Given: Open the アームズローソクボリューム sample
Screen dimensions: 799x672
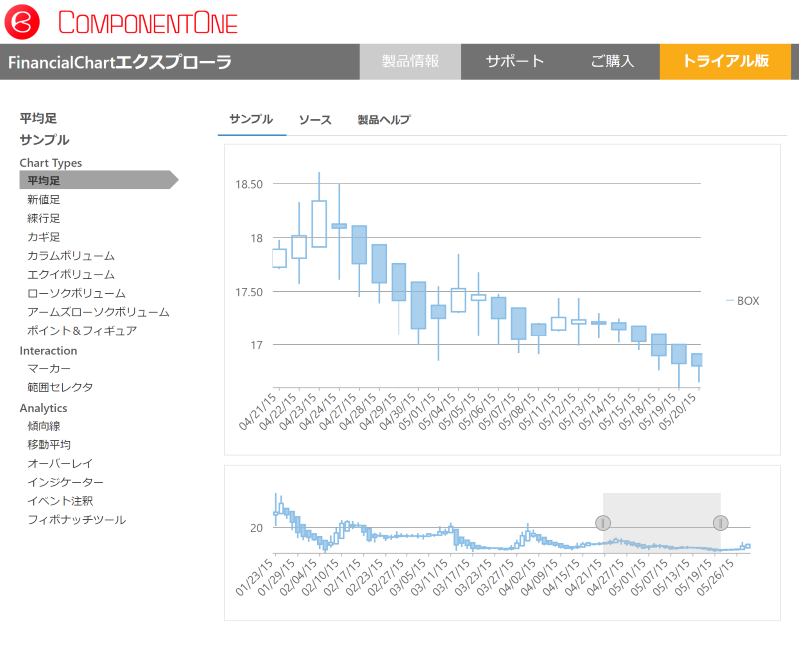Looking at the screenshot, I should pos(98,312).
